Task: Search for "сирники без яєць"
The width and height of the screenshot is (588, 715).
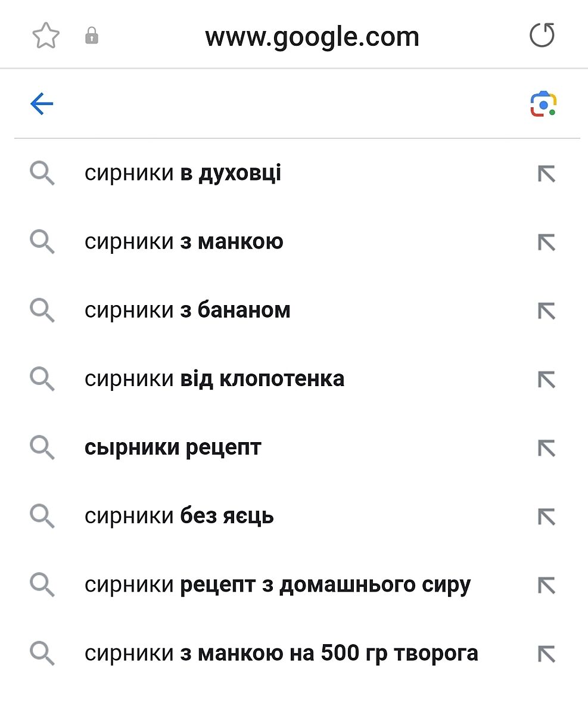Action: (x=179, y=516)
